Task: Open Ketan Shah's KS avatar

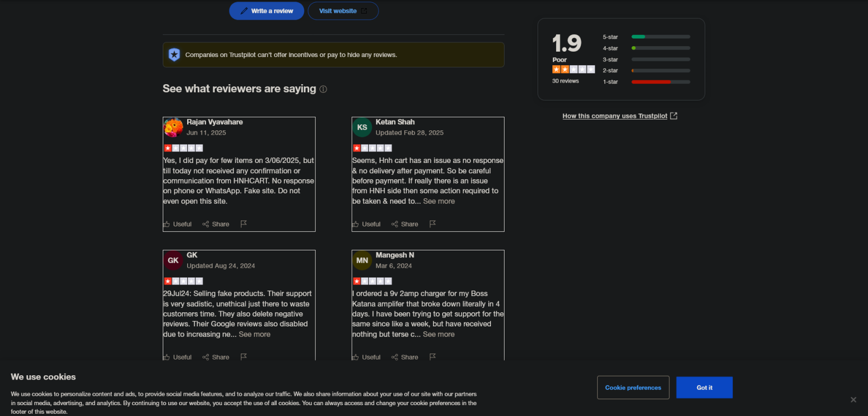Action: pyautogui.click(x=362, y=128)
